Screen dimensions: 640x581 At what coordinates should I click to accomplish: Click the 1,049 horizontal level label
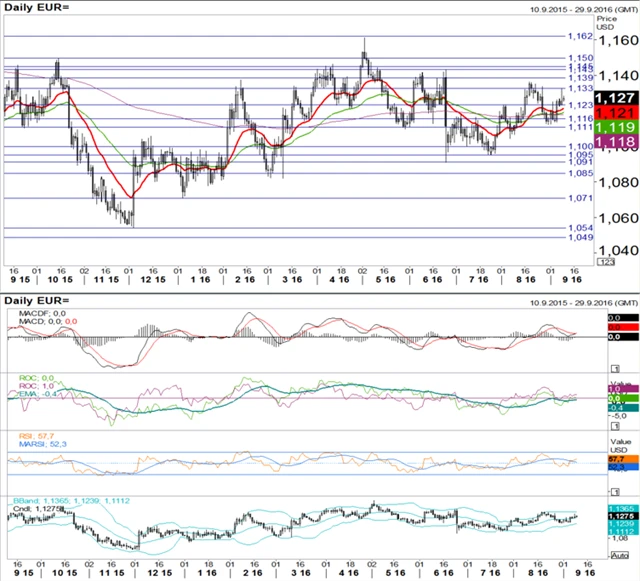tap(579, 238)
